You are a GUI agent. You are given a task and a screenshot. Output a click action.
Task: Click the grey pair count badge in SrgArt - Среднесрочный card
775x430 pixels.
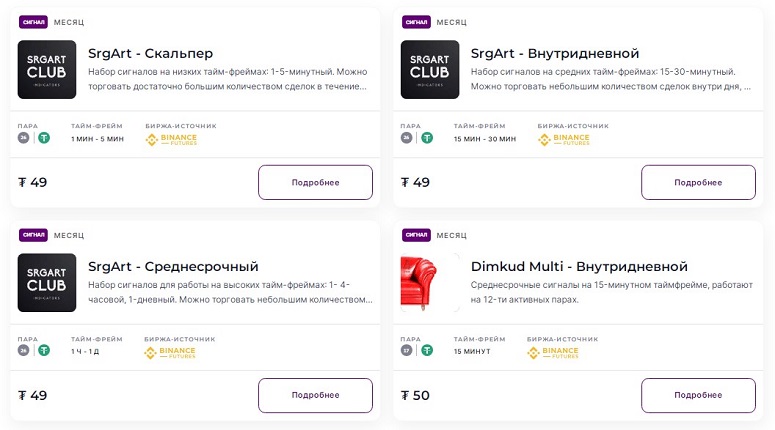24,351
